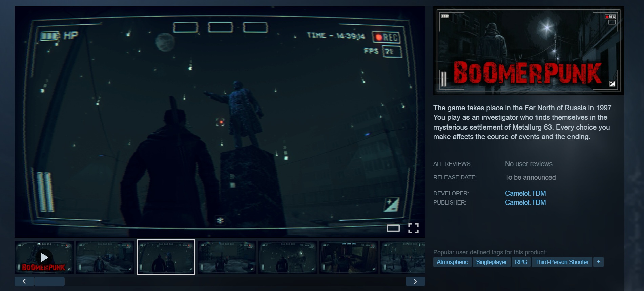Select the fourth thumbnail in the strip
Screen dimensions: 644x291
click(227, 257)
